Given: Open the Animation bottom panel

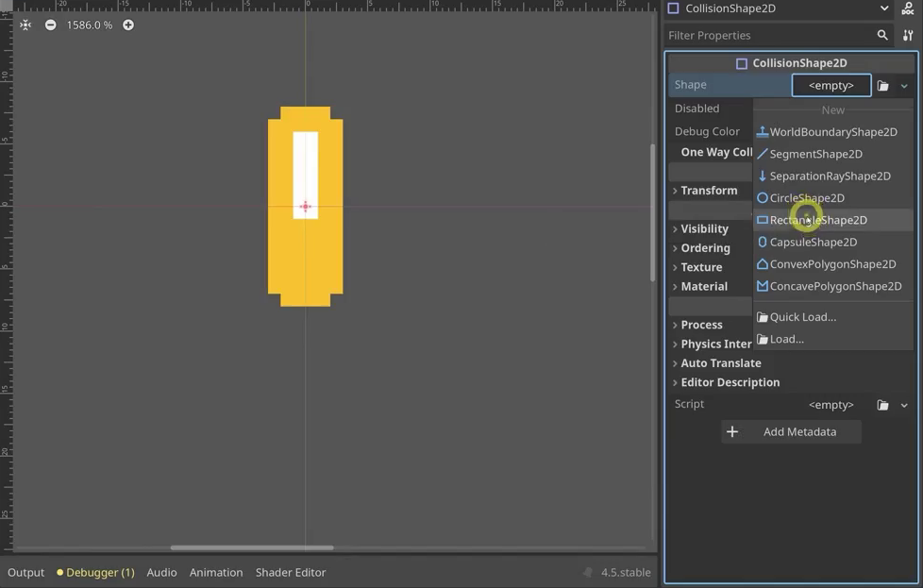Looking at the screenshot, I should pyautogui.click(x=216, y=573).
